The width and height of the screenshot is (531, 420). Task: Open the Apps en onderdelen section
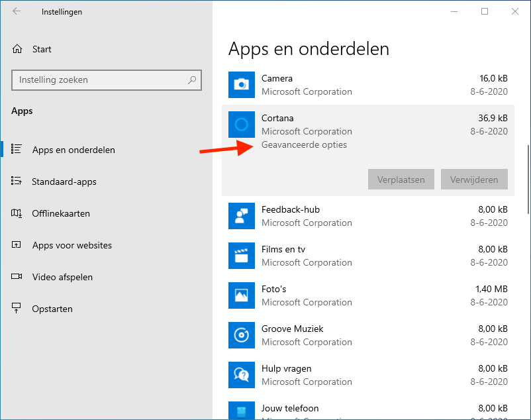click(x=73, y=150)
